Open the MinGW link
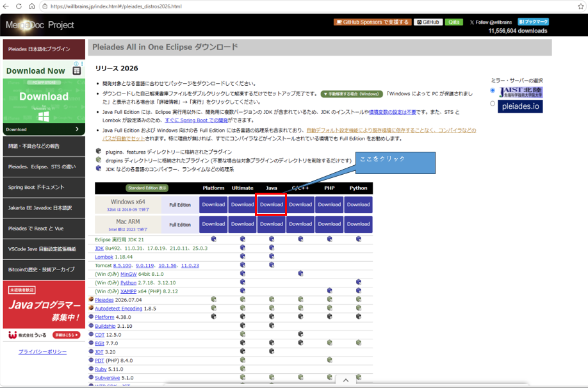 pos(129,274)
